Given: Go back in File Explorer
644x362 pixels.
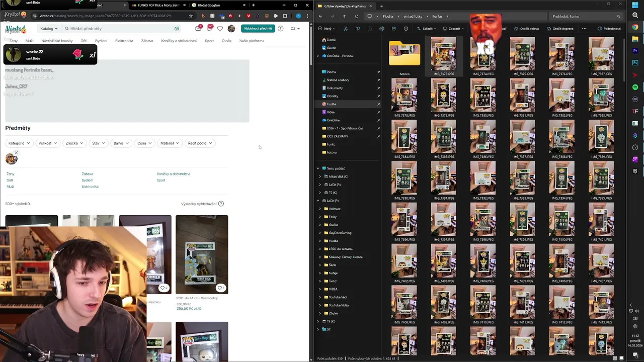Looking at the screenshot, I should (320, 16).
